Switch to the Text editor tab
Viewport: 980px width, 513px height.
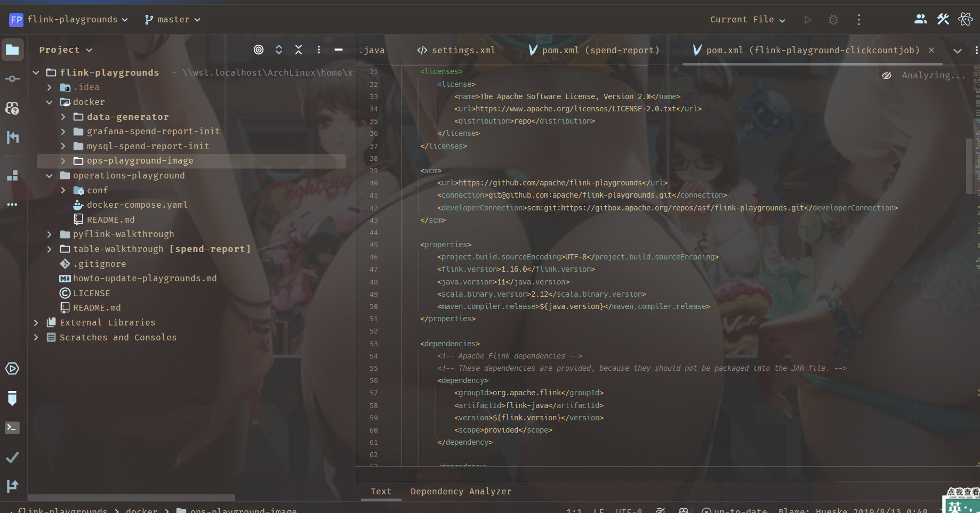tap(381, 491)
